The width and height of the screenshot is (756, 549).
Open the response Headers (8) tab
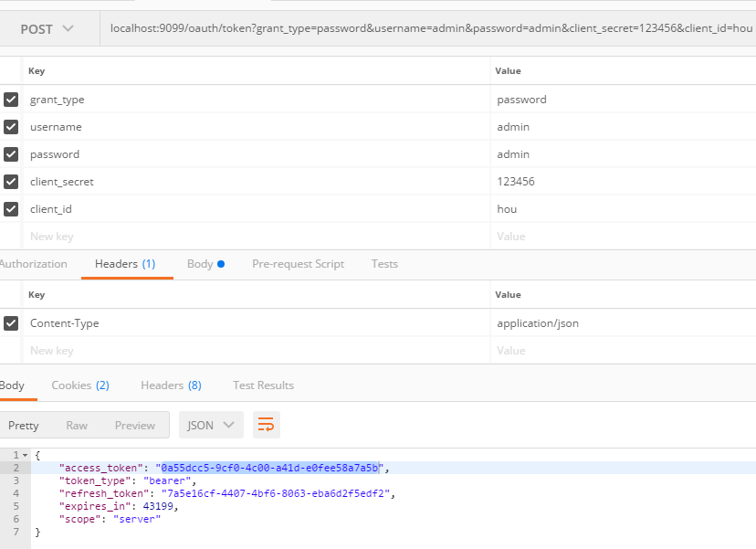tap(171, 385)
